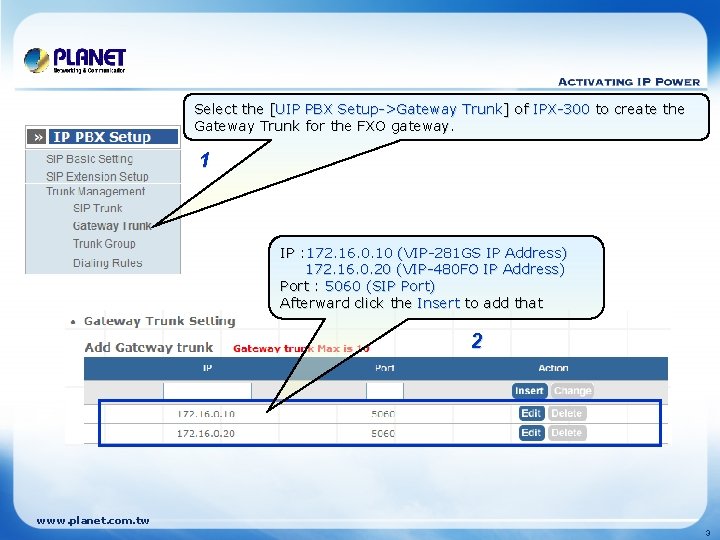Delete the 172.16.0.10 trunk entry
Viewport: 720px width, 540px height.
pyautogui.click(x=567, y=413)
